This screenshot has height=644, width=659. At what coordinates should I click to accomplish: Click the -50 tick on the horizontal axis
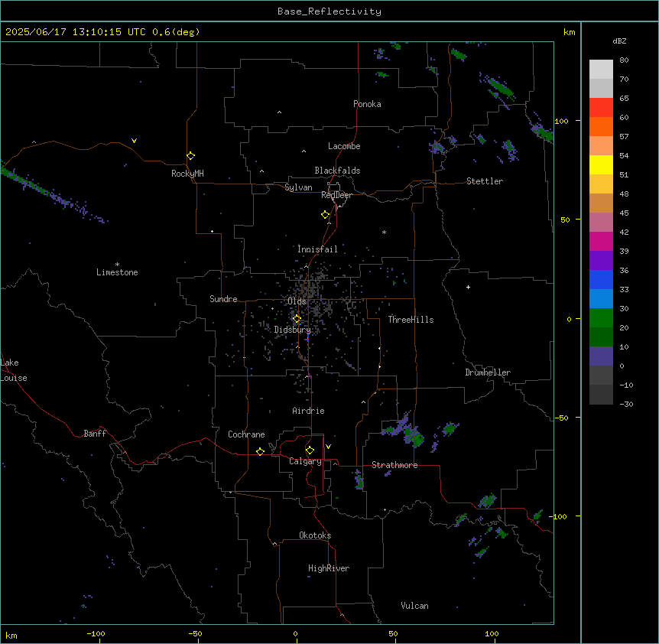click(x=195, y=633)
